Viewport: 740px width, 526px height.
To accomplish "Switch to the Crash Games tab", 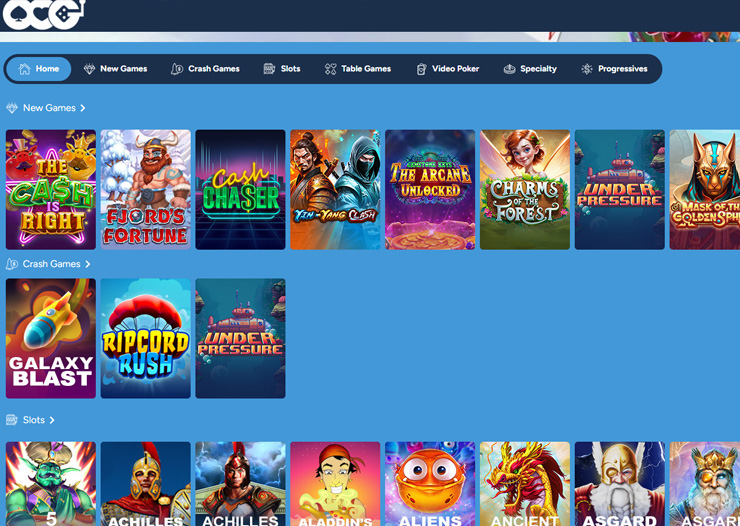I will pyautogui.click(x=205, y=69).
